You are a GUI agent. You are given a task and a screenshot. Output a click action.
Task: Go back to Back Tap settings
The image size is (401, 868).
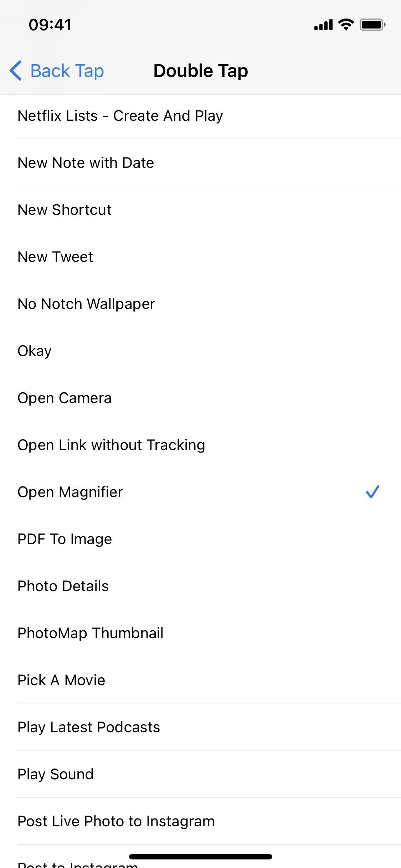coord(57,71)
